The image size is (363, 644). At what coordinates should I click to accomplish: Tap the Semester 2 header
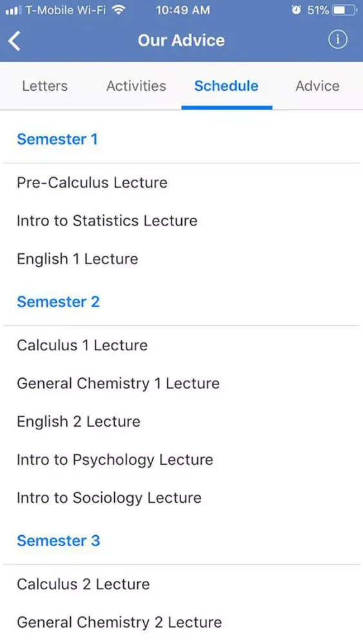(x=58, y=301)
